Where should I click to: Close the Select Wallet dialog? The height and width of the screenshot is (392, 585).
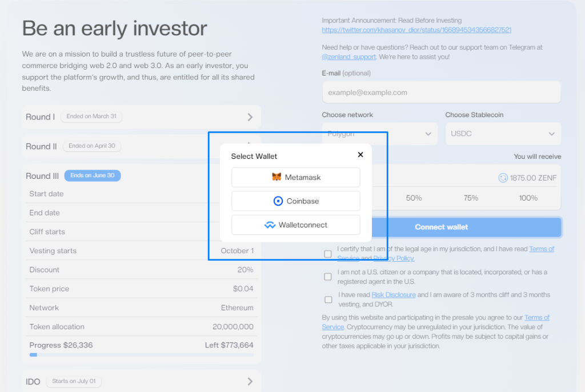[x=360, y=154]
